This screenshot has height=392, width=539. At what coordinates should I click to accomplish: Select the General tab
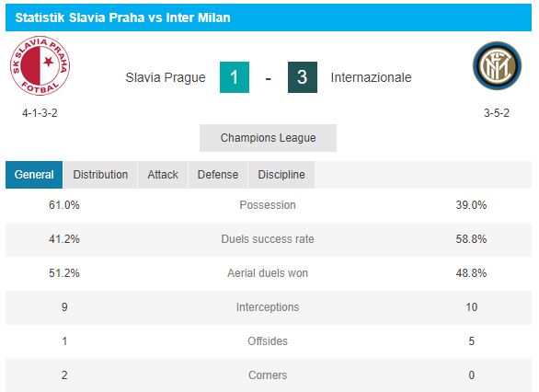pyautogui.click(x=34, y=175)
